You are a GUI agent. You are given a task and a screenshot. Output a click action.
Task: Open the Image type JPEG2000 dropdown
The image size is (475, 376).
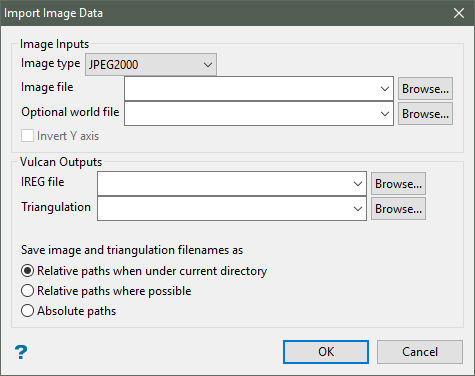click(x=151, y=64)
